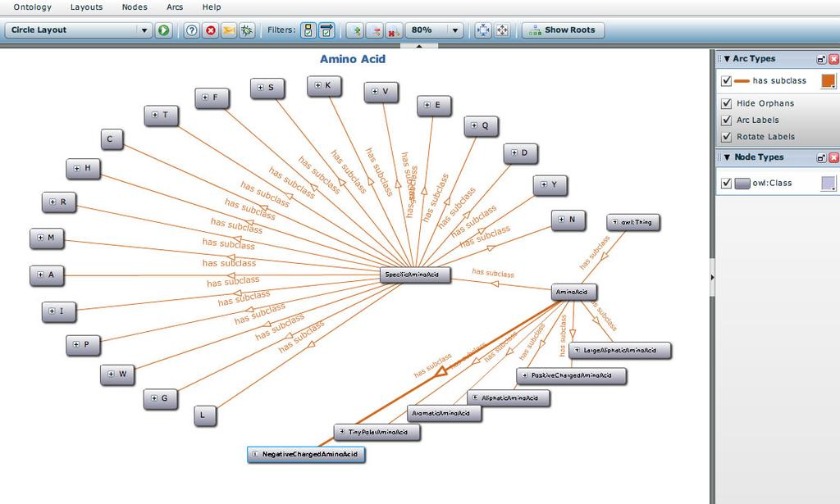Viewport: 840px width, 504px height.
Task: Expand the K node
Action: click(317, 85)
